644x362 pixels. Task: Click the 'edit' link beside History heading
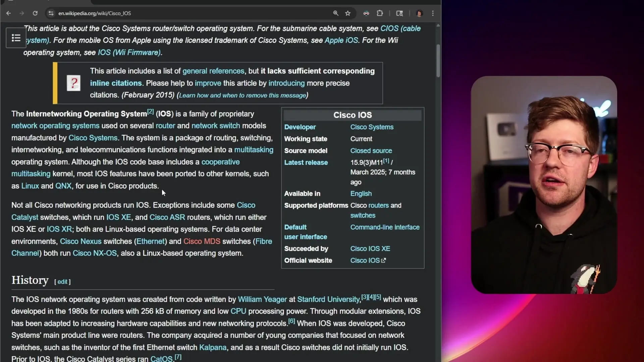click(62, 282)
